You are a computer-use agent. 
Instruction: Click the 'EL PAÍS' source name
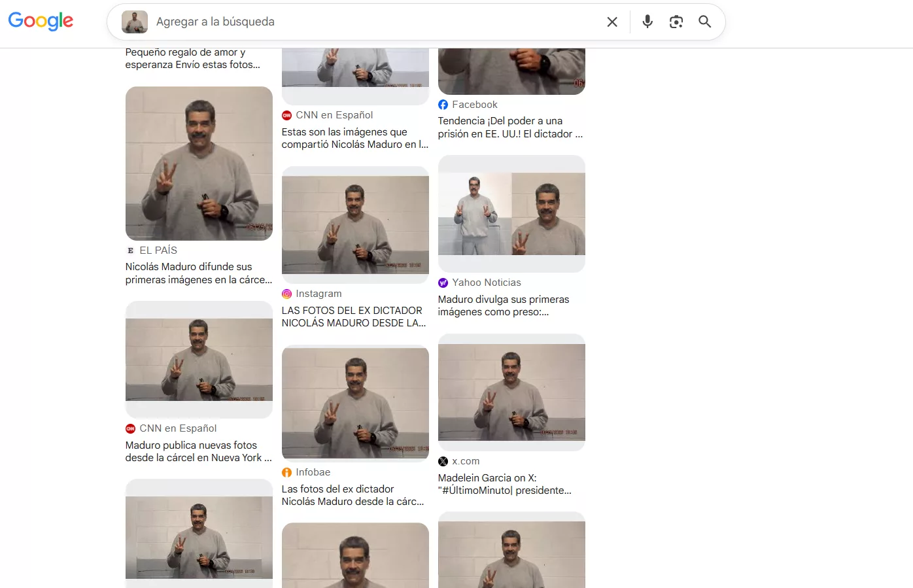(158, 251)
